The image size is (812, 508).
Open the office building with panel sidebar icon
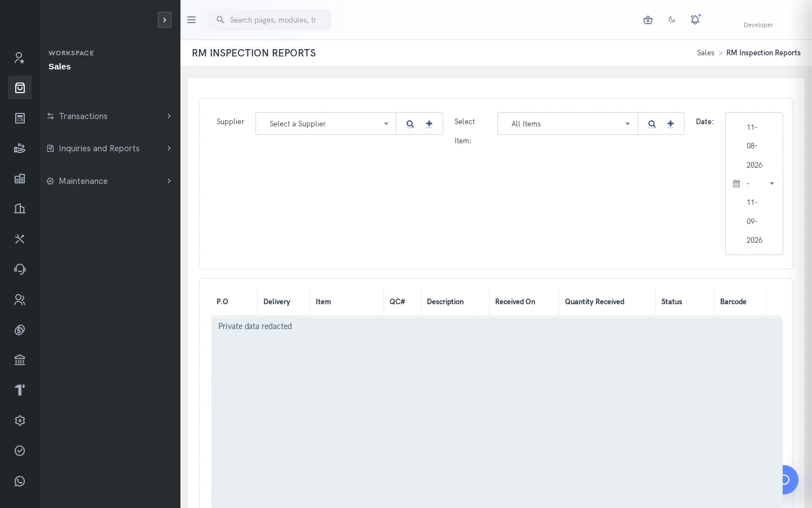pyautogui.click(x=20, y=178)
